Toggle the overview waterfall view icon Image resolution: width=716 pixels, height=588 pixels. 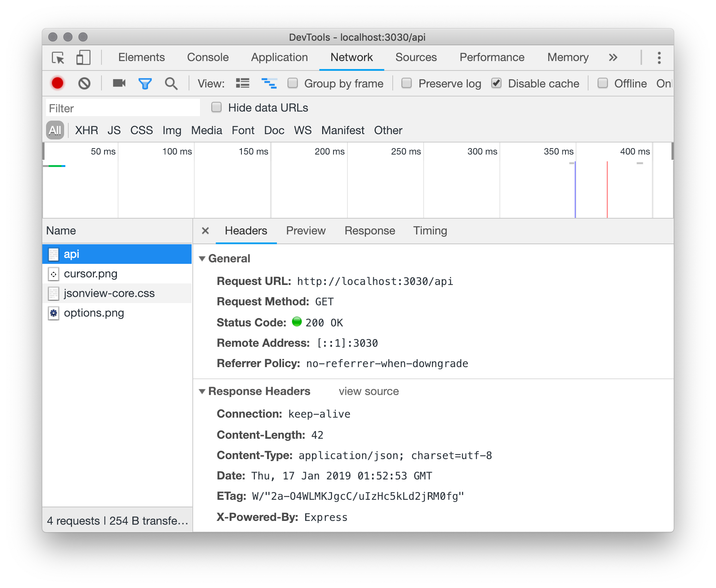[x=269, y=83]
